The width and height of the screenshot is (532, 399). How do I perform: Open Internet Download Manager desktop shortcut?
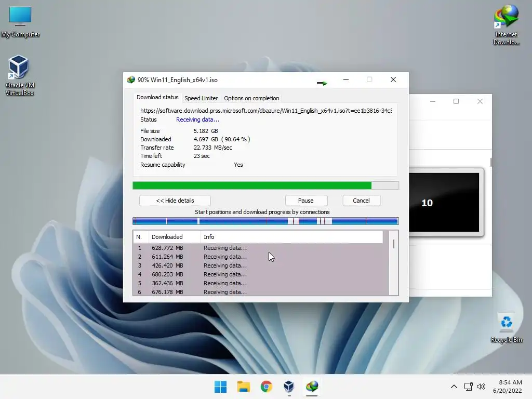[x=506, y=25]
